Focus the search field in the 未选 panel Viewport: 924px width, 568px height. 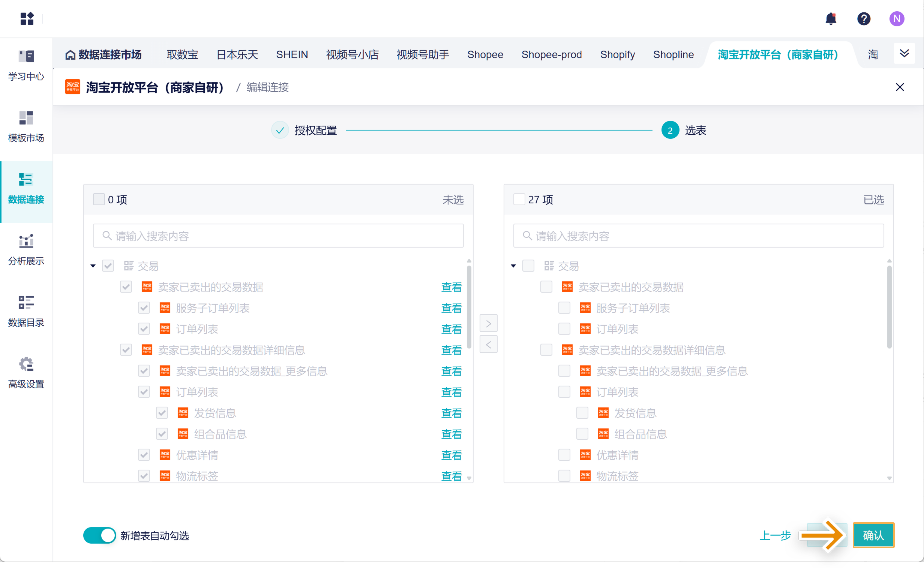click(x=278, y=236)
